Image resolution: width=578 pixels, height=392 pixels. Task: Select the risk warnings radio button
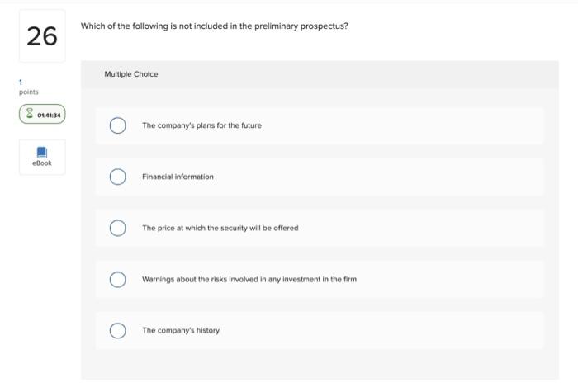point(118,279)
